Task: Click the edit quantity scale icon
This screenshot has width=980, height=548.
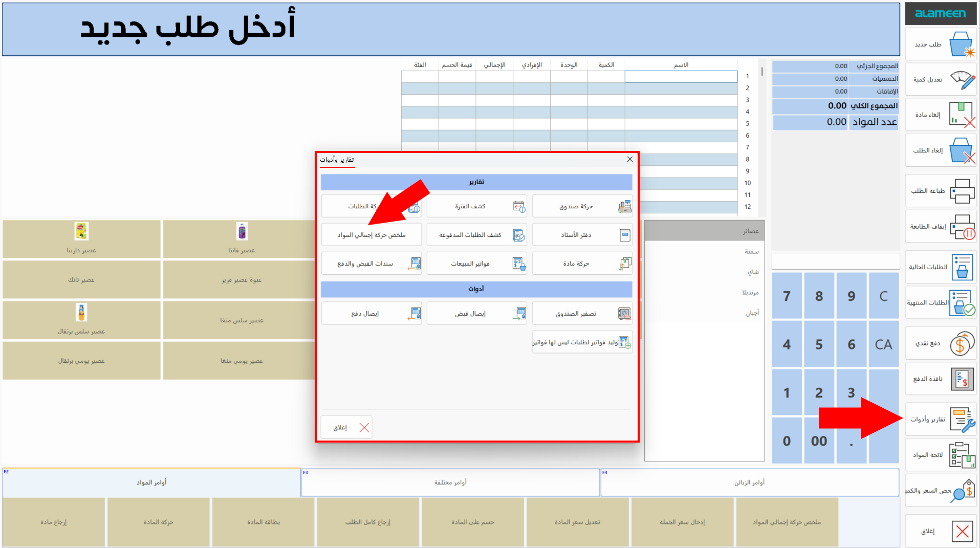Action: click(963, 80)
